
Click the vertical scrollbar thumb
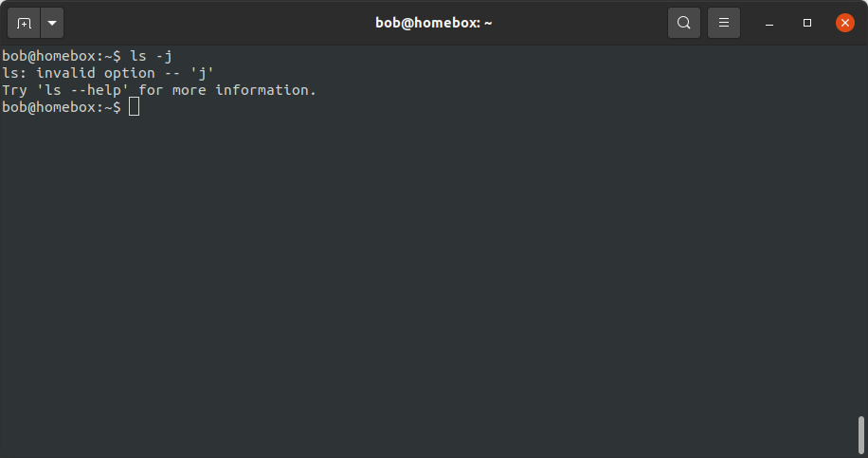tap(861, 436)
